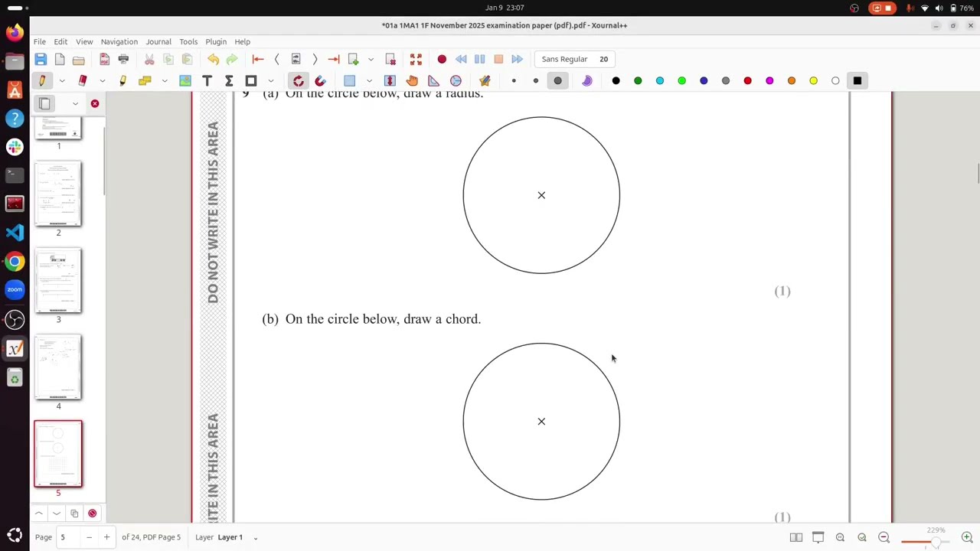Go to the previous page arrow
The width and height of the screenshot is (980, 551).
(276, 59)
